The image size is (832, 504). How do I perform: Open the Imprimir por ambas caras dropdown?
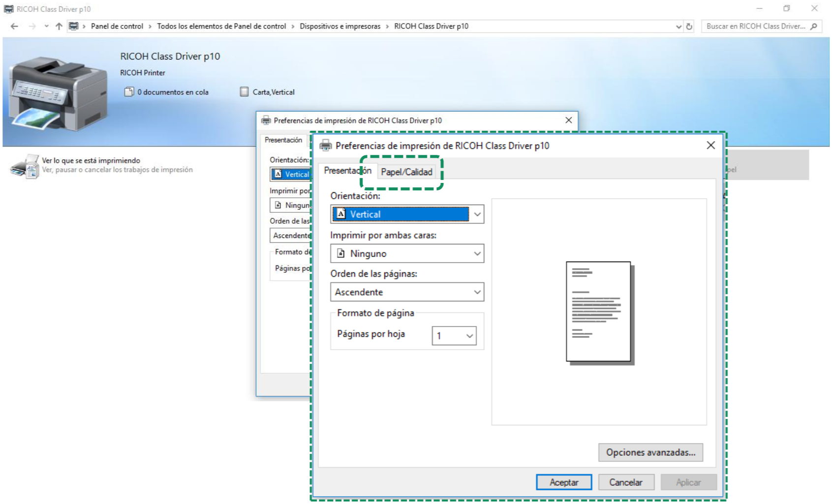(407, 253)
